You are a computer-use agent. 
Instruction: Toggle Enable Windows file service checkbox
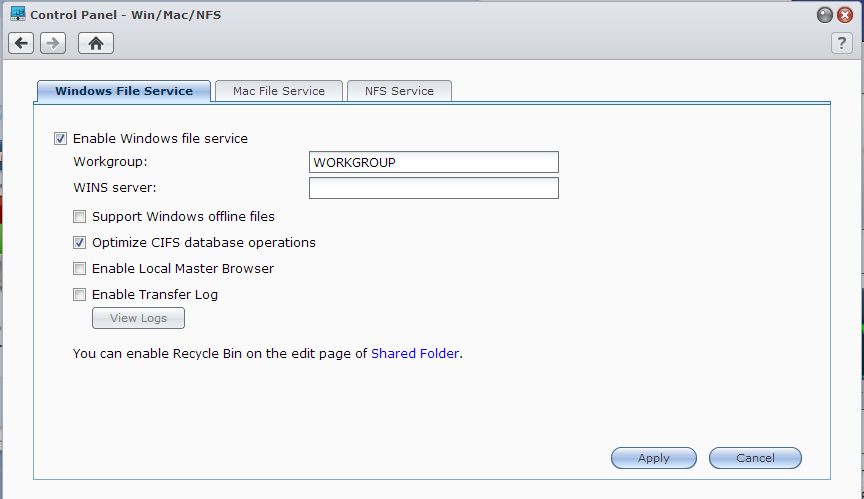click(61, 139)
